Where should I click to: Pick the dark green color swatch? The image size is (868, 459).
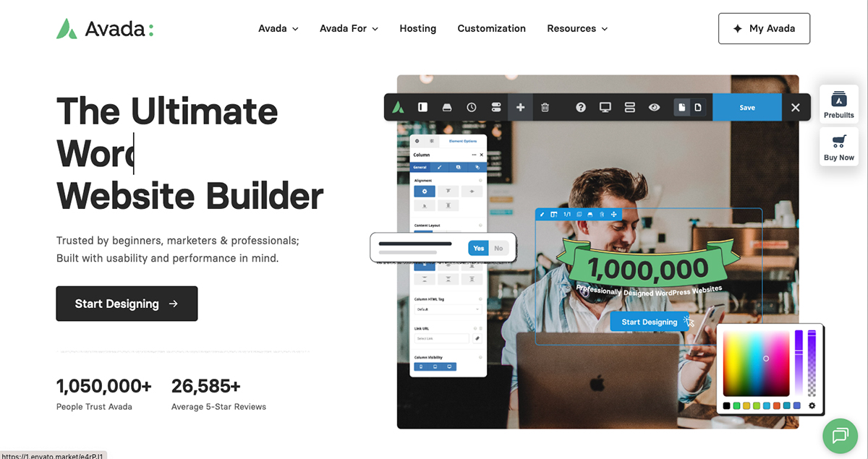736,406
